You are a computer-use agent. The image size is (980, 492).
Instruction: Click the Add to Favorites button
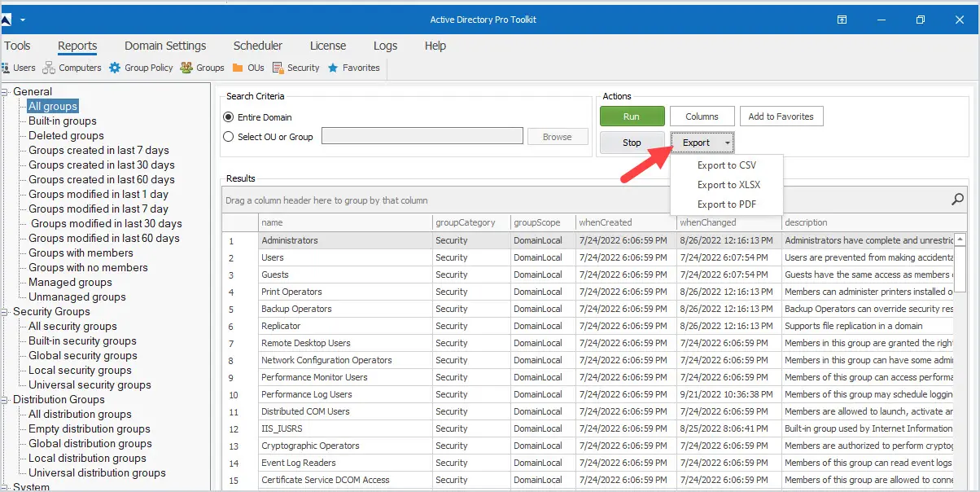click(781, 116)
